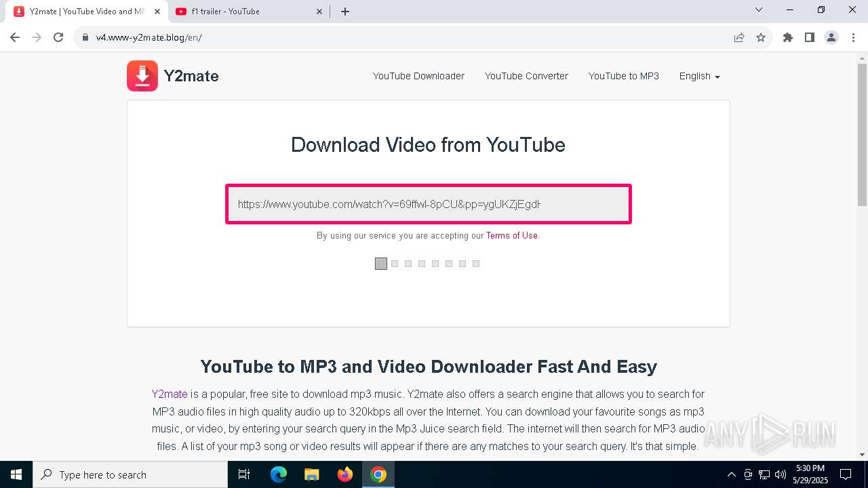Open Task View on taskbar
The image size is (868, 488).
pyautogui.click(x=244, y=474)
